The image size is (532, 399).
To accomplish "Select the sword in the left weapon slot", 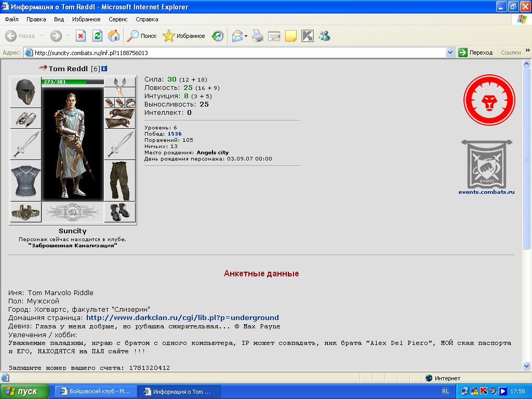I will [x=25, y=144].
